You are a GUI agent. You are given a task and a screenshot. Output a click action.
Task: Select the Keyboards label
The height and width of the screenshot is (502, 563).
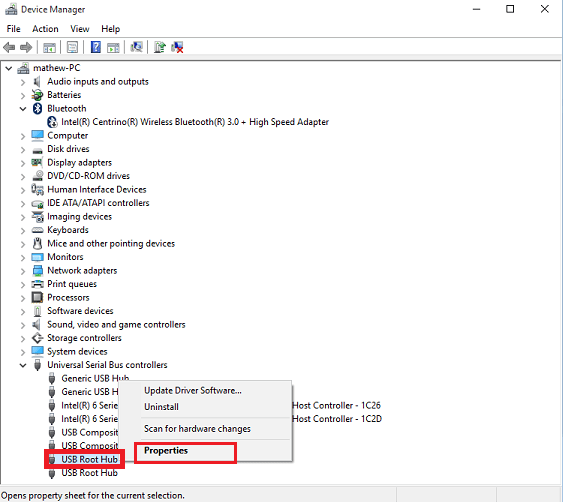68,230
